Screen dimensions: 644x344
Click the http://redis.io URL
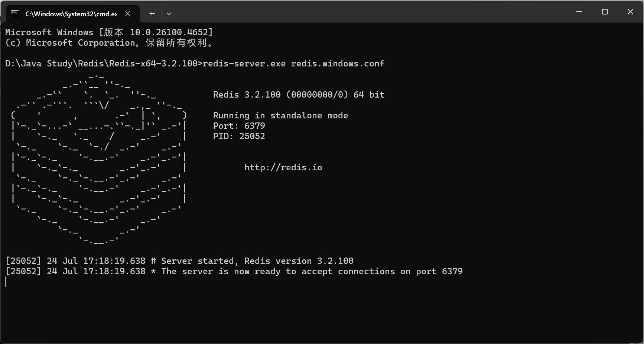click(x=283, y=167)
